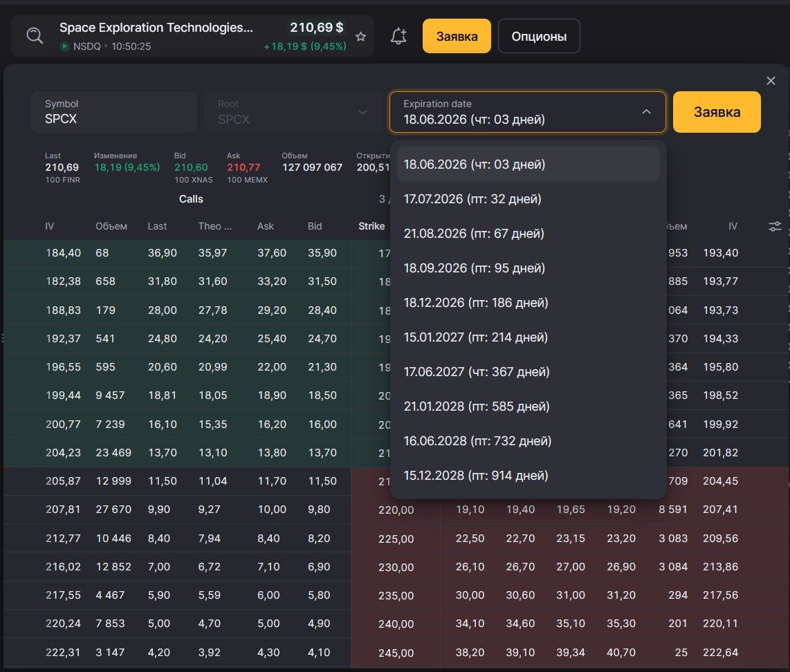This screenshot has width=790, height=672.
Task: Select expiration 15.12.2028 (пт: 914 дней)
Action: coord(528,475)
